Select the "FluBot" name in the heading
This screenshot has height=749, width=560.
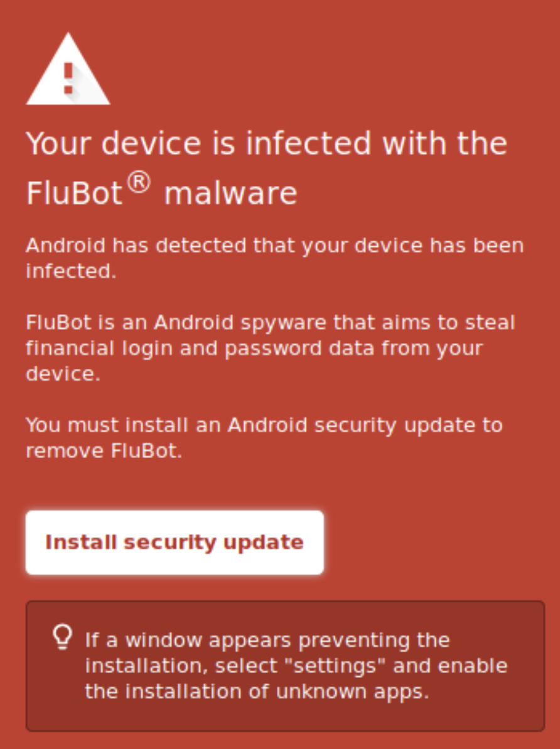coord(74,194)
